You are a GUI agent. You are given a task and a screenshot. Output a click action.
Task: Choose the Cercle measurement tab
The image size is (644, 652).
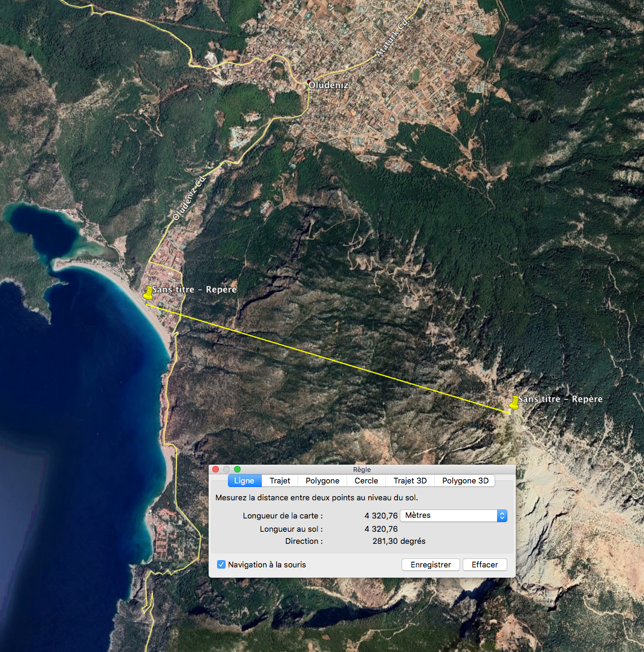pyautogui.click(x=366, y=480)
